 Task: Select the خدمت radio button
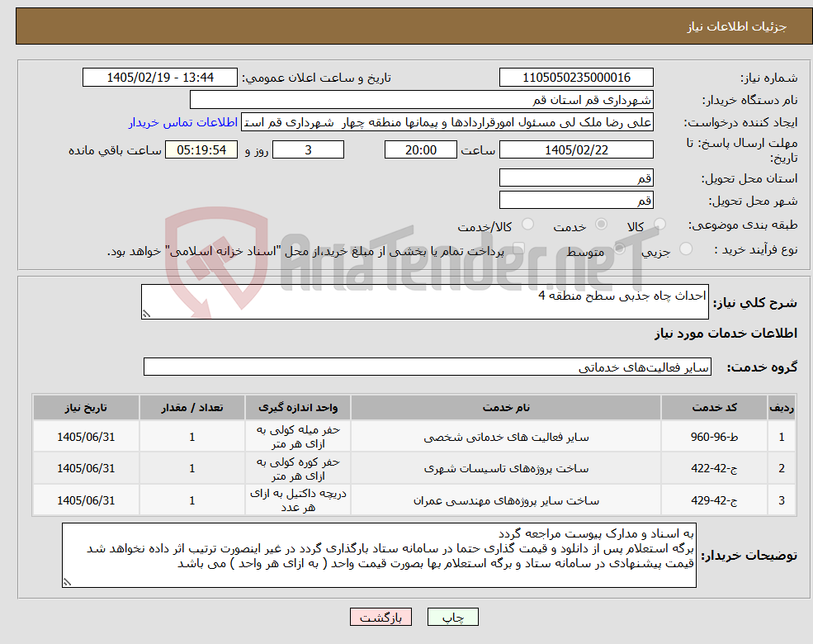coord(601,224)
